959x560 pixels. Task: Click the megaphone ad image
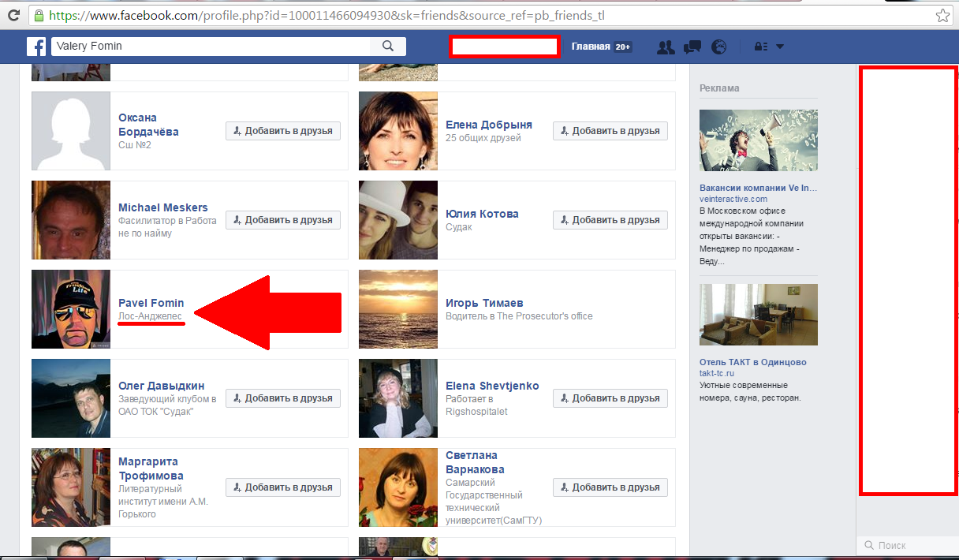click(x=759, y=140)
